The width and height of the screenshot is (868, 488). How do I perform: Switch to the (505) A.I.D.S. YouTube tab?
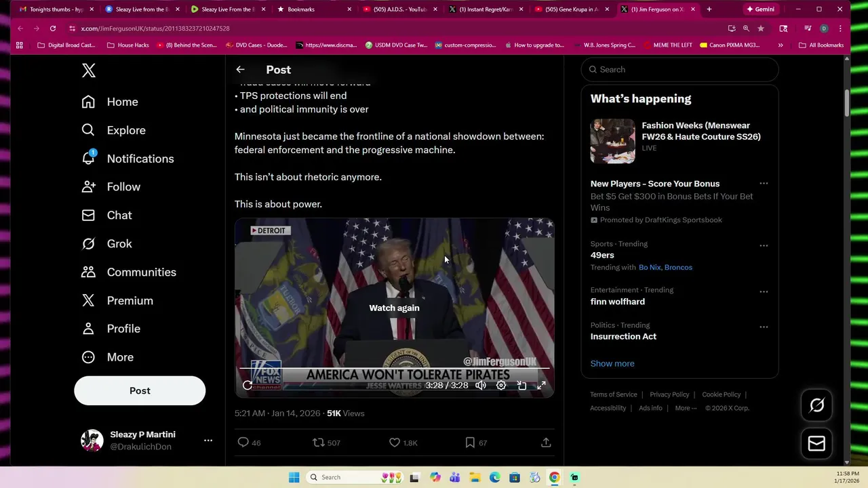(399, 9)
